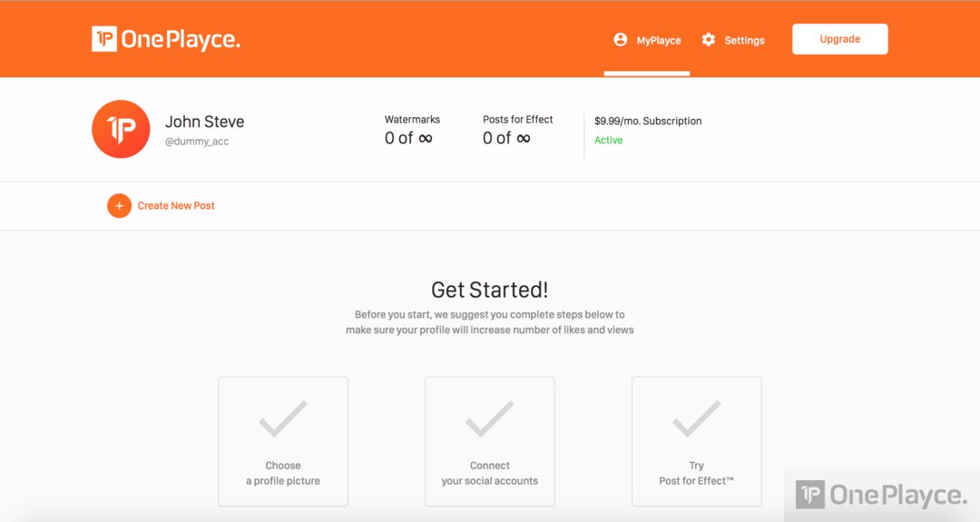
Task: Click the Active subscription status
Action: point(608,140)
